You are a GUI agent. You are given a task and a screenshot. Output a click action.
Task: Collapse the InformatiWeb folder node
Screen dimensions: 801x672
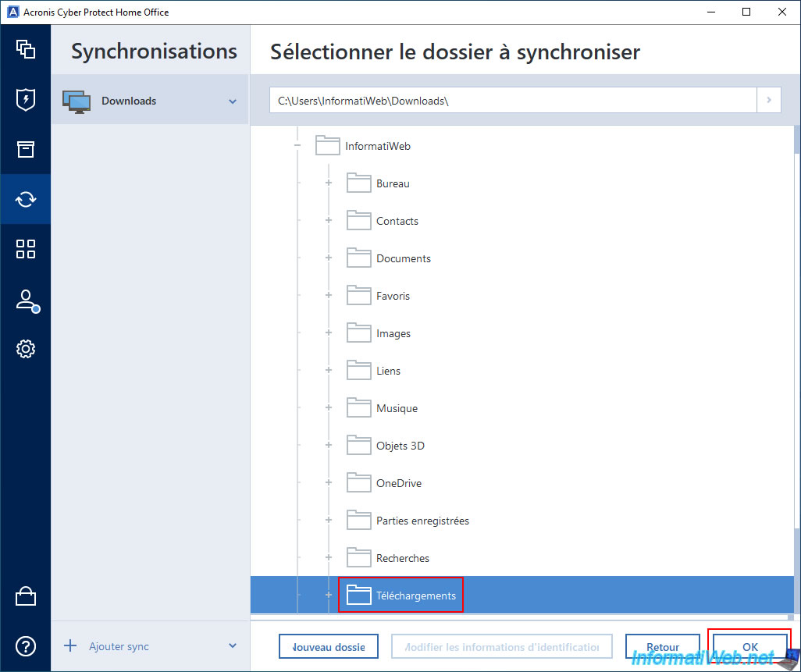point(297,146)
